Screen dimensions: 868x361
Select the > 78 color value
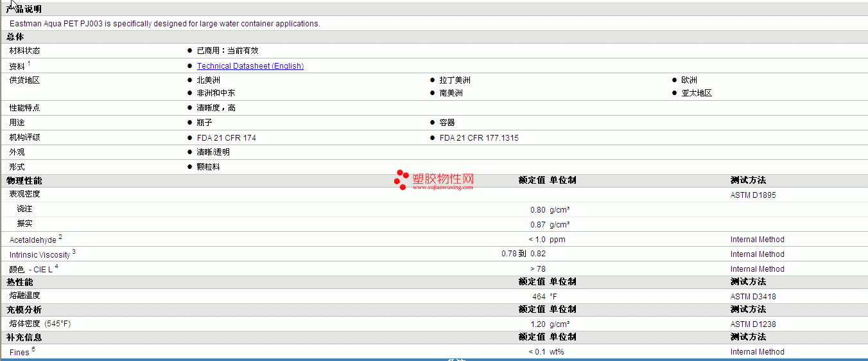click(537, 269)
